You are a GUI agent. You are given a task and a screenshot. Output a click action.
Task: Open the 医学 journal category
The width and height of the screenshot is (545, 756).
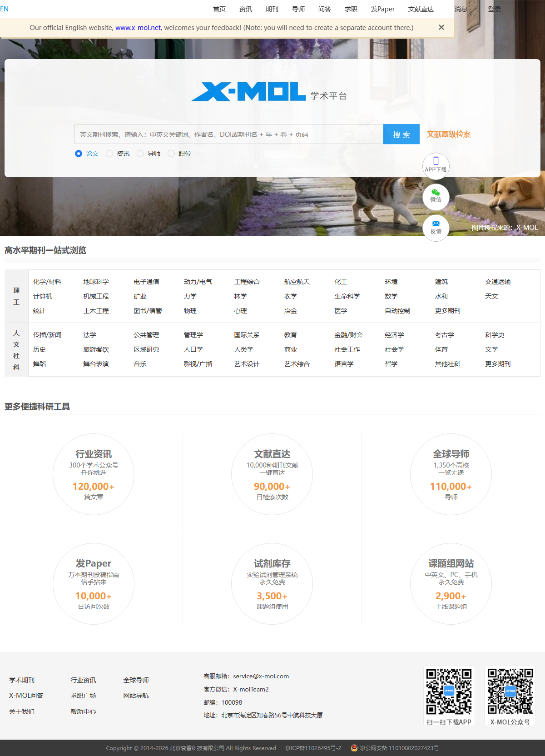tap(341, 311)
